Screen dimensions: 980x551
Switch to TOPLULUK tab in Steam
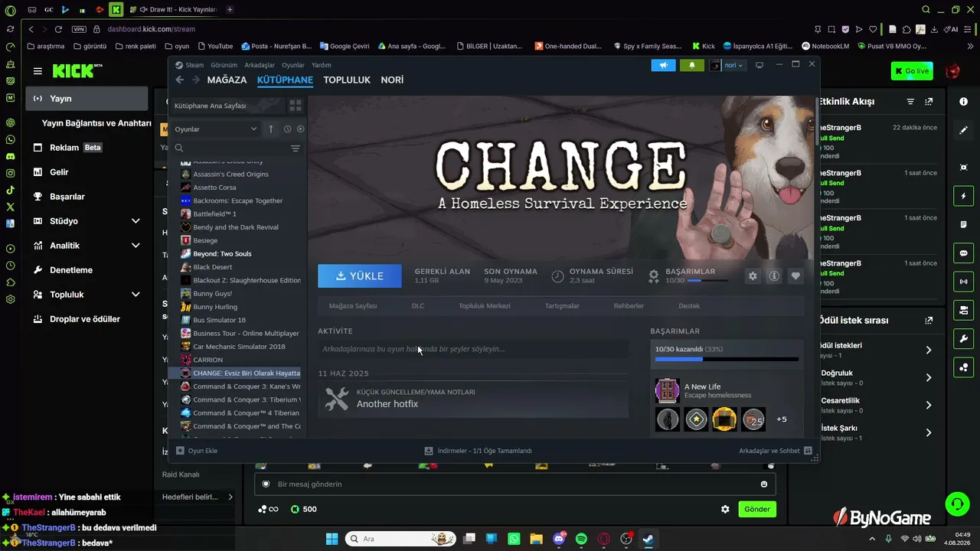click(347, 80)
